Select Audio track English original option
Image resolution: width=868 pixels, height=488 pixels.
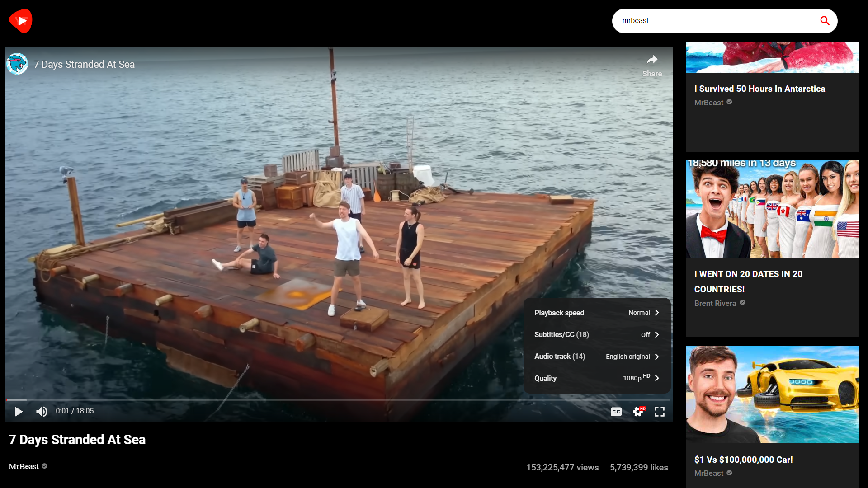pyautogui.click(x=596, y=357)
